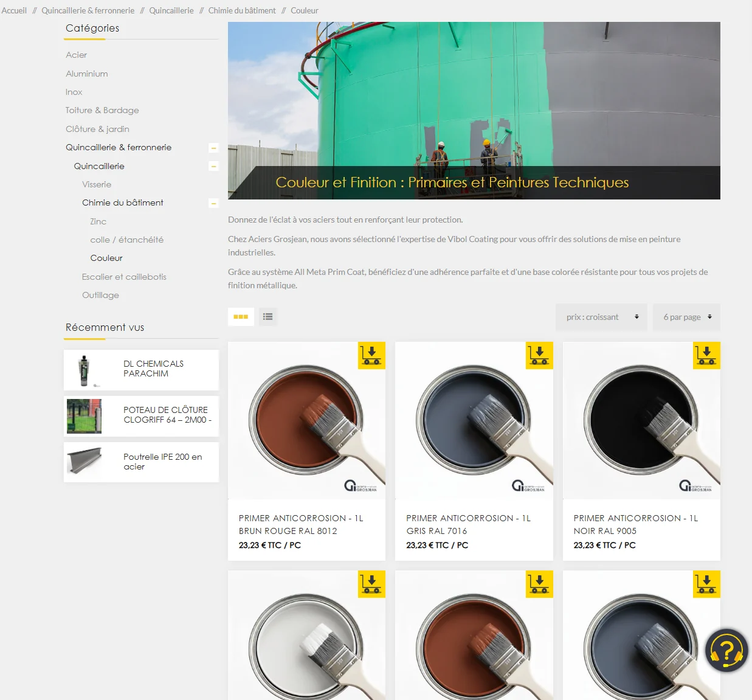Viewport: 752px width, 700px height.
Task: Open Chimie du bâtiment in sidebar tree
Action: (x=123, y=203)
